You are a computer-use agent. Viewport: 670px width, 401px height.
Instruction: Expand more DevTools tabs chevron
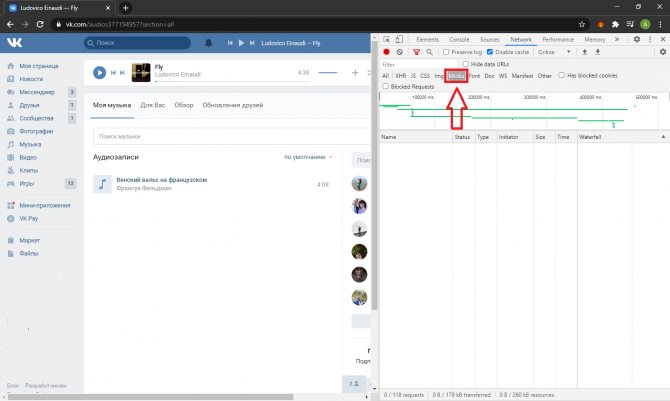[617, 39]
